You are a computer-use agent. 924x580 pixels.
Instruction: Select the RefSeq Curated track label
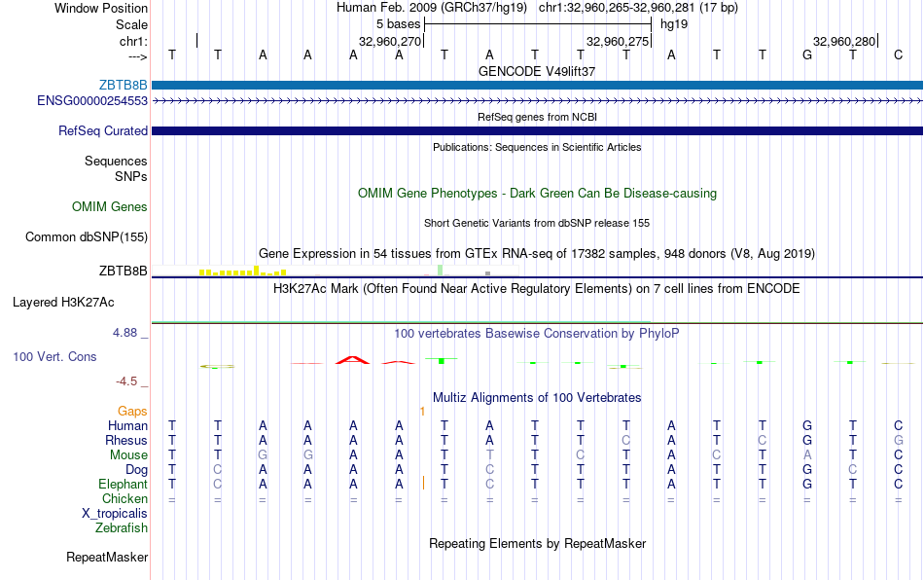tap(102, 130)
